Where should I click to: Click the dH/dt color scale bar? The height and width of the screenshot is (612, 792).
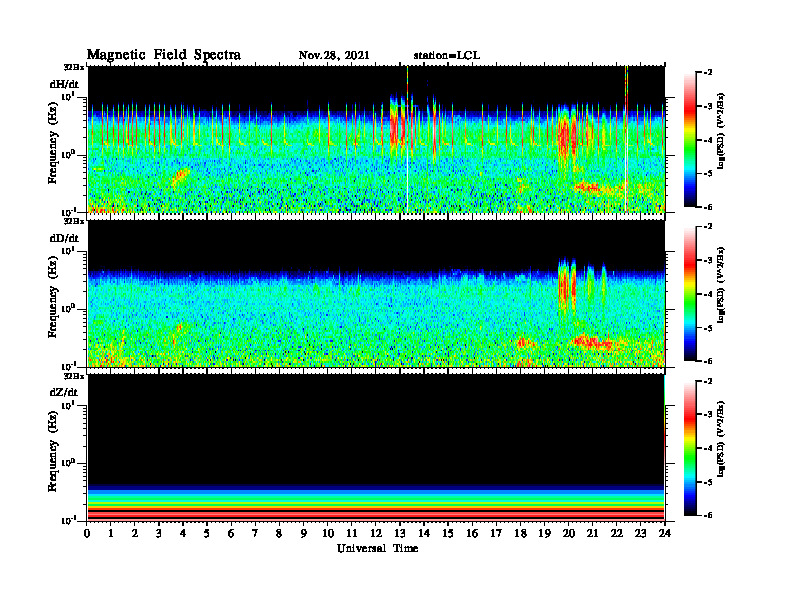[690, 140]
